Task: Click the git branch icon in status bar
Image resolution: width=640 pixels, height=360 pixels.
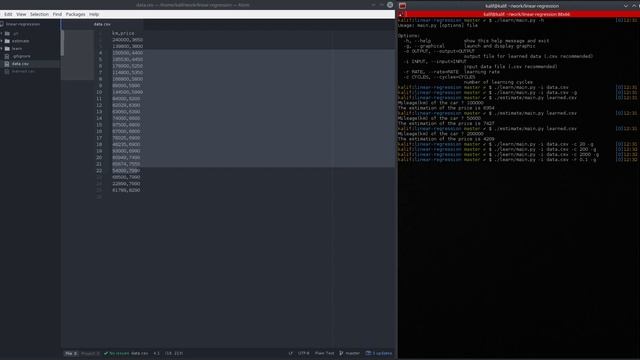Action: tap(341, 353)
